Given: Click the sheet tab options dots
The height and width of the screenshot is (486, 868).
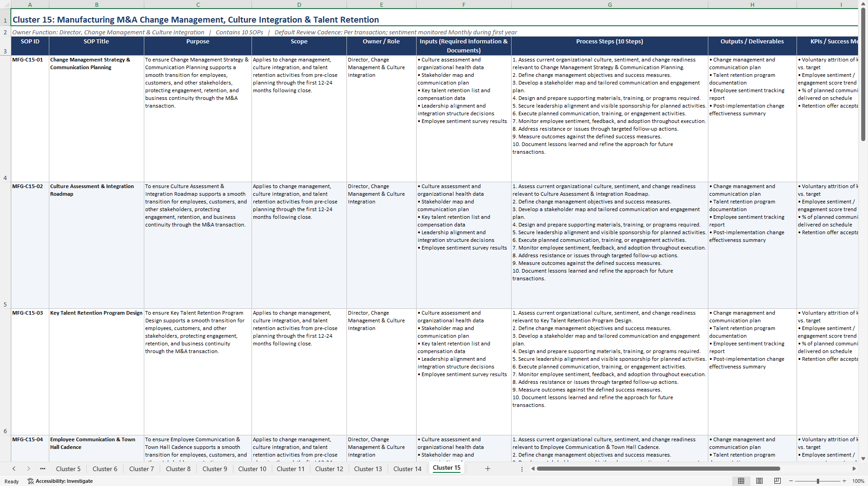Looking at the screenshot, I should (522, 469).
